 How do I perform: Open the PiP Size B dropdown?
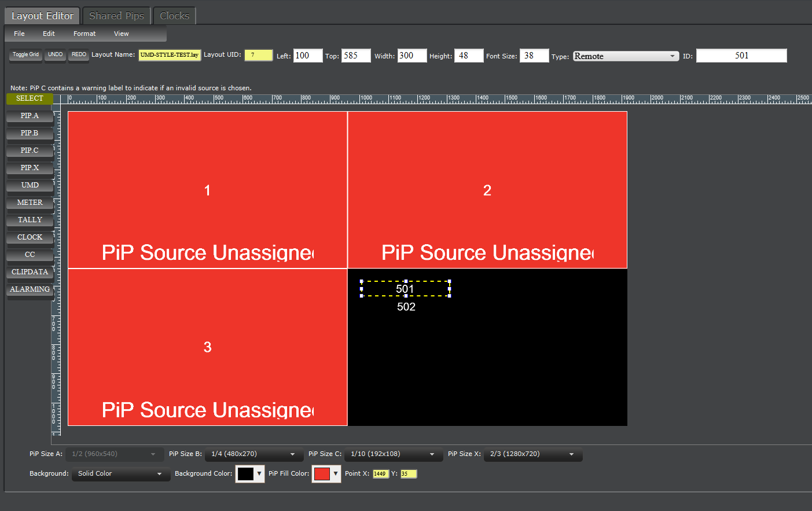[253, 454]
